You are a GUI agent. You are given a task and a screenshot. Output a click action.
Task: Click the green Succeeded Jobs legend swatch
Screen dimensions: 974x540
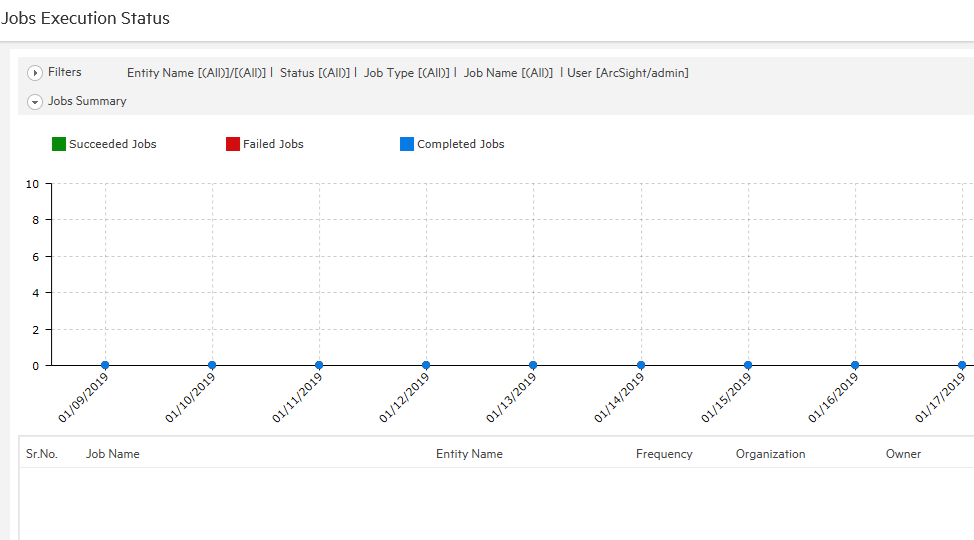pyautogui.click(x=59, y=144)
